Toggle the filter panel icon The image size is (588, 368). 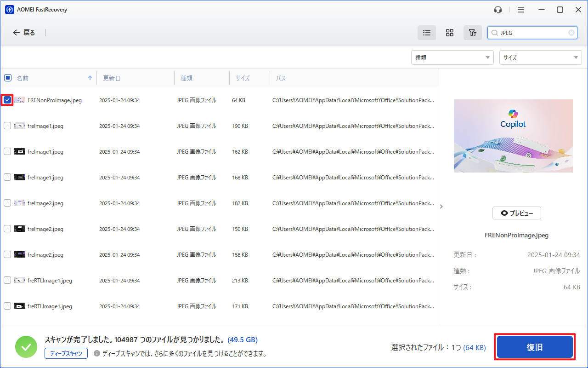point(472,33)
